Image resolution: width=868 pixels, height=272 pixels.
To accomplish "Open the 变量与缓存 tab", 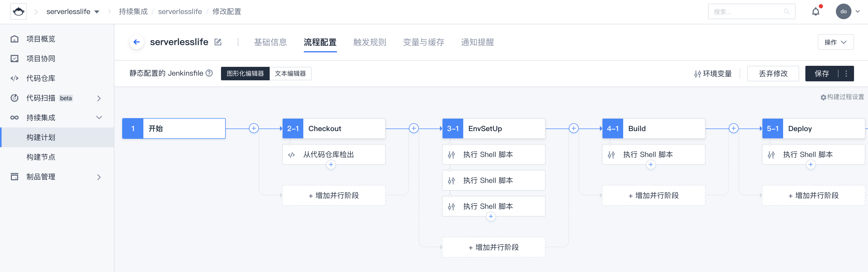I will [x=423, y=42].
